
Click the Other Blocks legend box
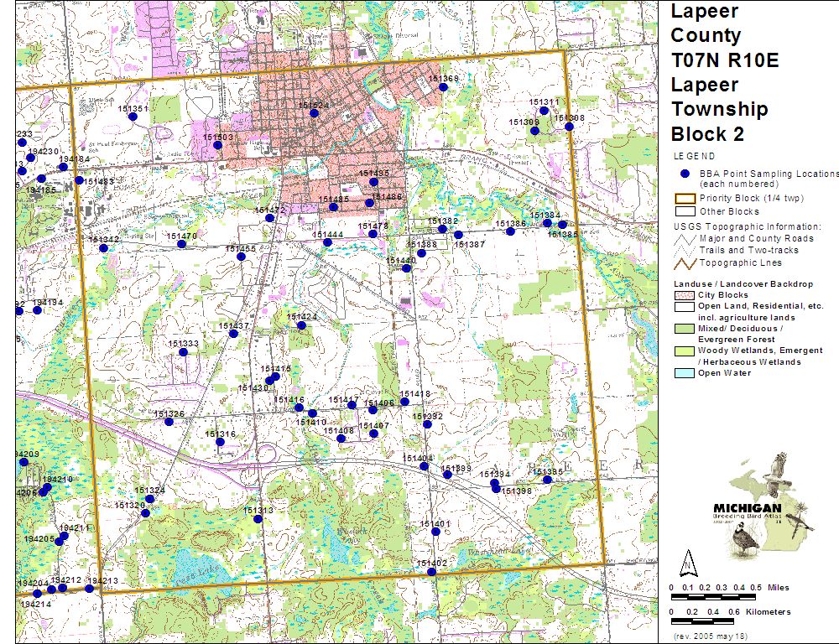tap(685, 211)
